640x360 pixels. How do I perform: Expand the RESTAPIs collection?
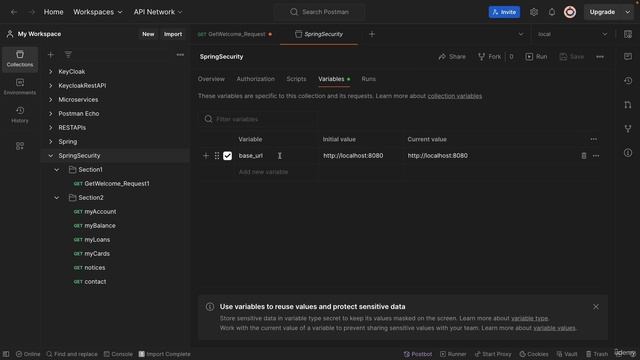[51, 128]
